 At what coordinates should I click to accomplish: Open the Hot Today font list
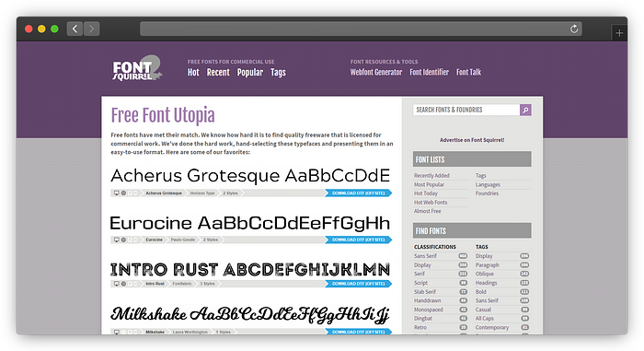pyautogui.click(x=426, y=193)
